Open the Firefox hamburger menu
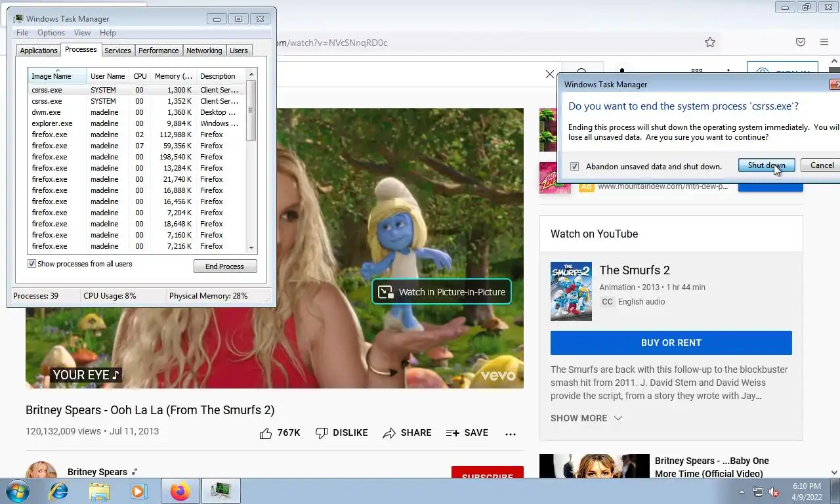This screenshot has width=840, height=504. [x=824, y=42]
